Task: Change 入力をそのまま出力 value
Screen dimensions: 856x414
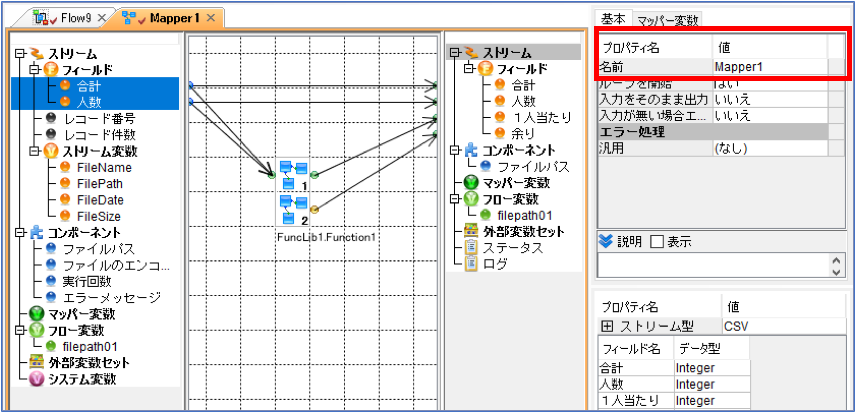Action: (770, 99)
